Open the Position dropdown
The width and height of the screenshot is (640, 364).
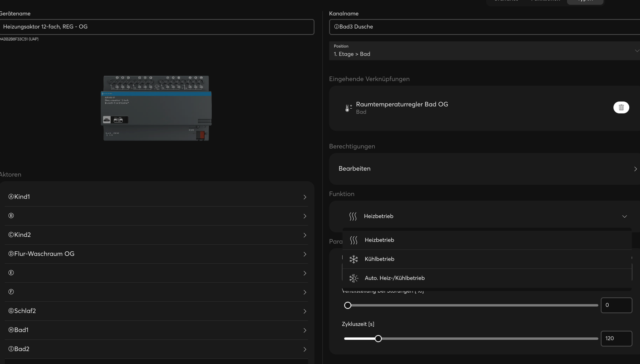[x=484, y=51]
